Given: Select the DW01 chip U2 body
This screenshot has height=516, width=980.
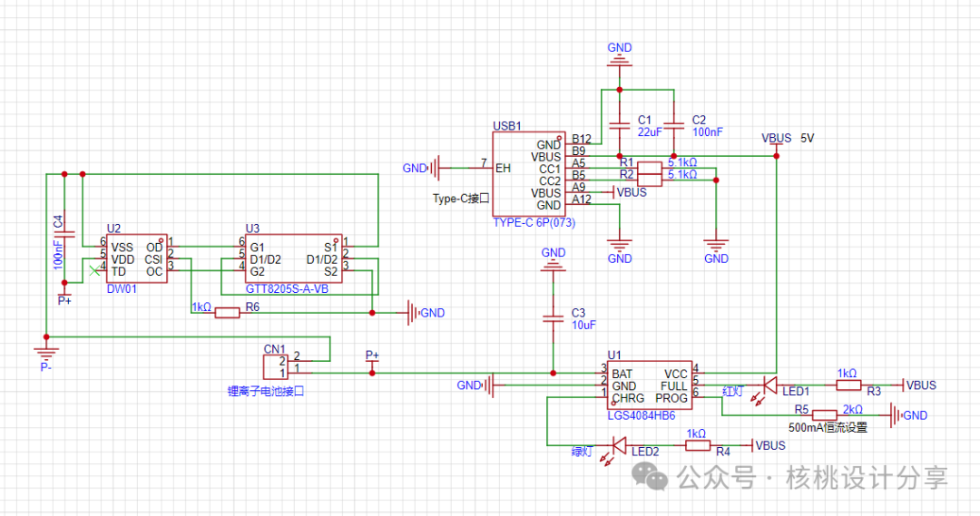Looking at the screenshot, I should 137,259.
